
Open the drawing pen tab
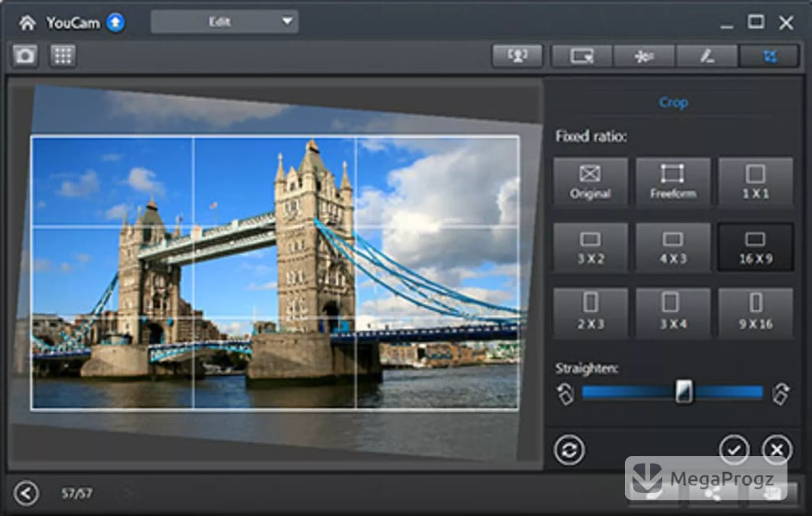[x=707, y=56]
